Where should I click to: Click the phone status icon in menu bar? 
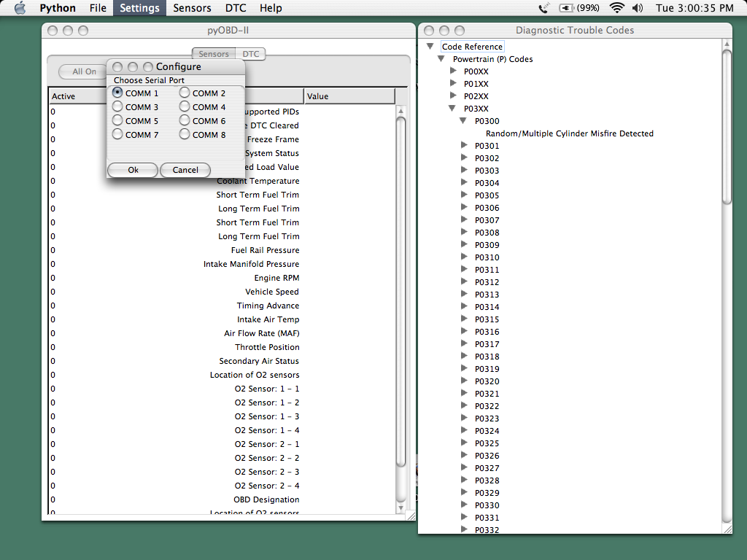click(x=543, y=8)
